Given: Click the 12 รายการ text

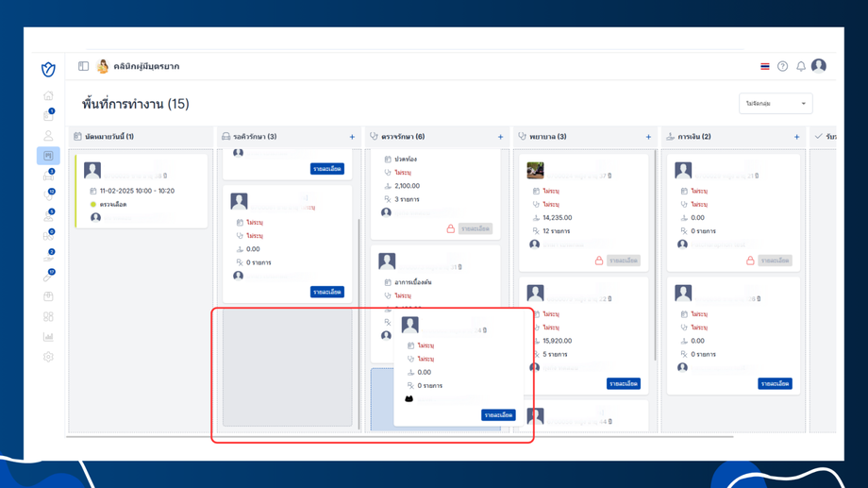Looking at the screenshot, I should coord(557,231).
